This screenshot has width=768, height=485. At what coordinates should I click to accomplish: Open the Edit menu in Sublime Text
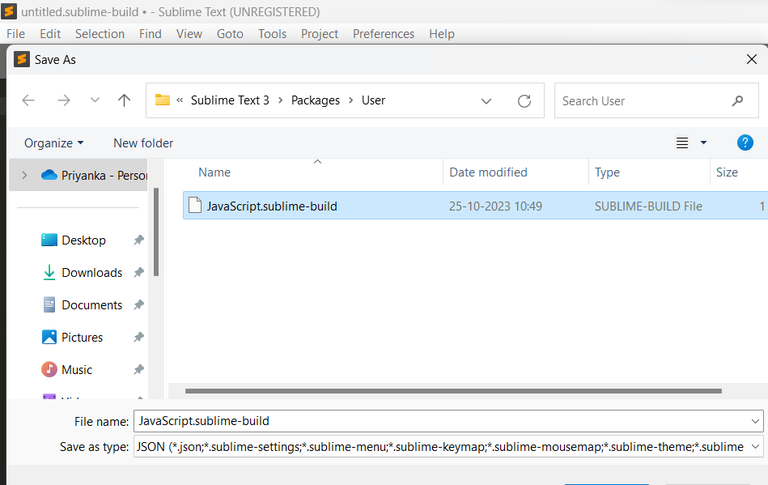click(x=50, y=34)
